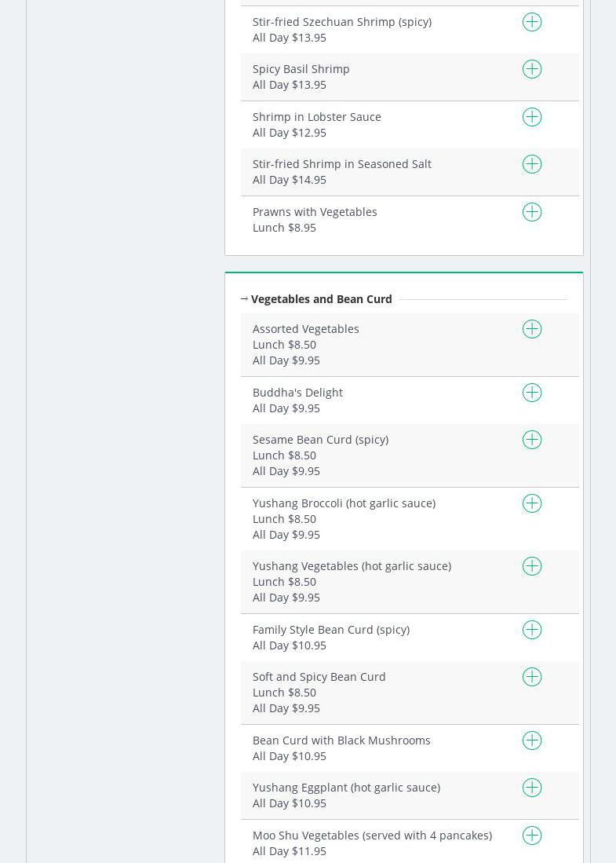Add Soft and Spicy Bean Curd
The image size is (616, 863).
(532, 677)
